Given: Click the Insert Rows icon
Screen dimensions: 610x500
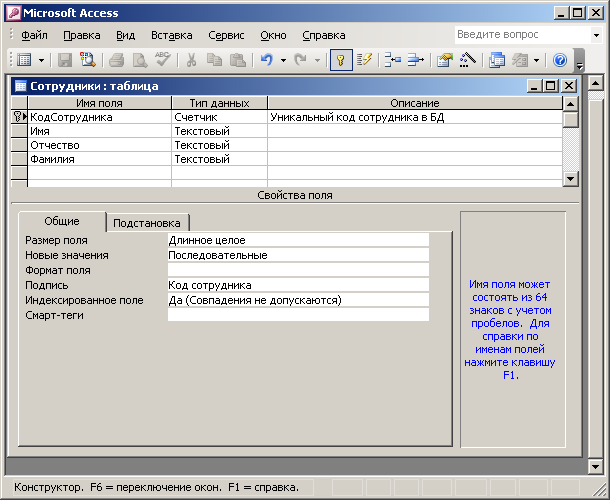Looking at the screenshot, I should 393,60.
